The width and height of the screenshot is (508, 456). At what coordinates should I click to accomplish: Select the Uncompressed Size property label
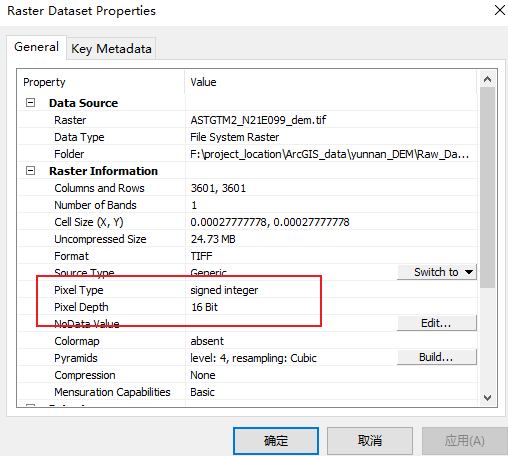(100, 239)
